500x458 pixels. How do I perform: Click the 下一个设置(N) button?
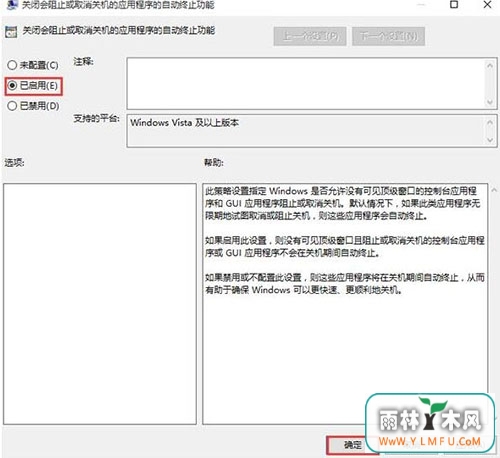click(388, 36)
